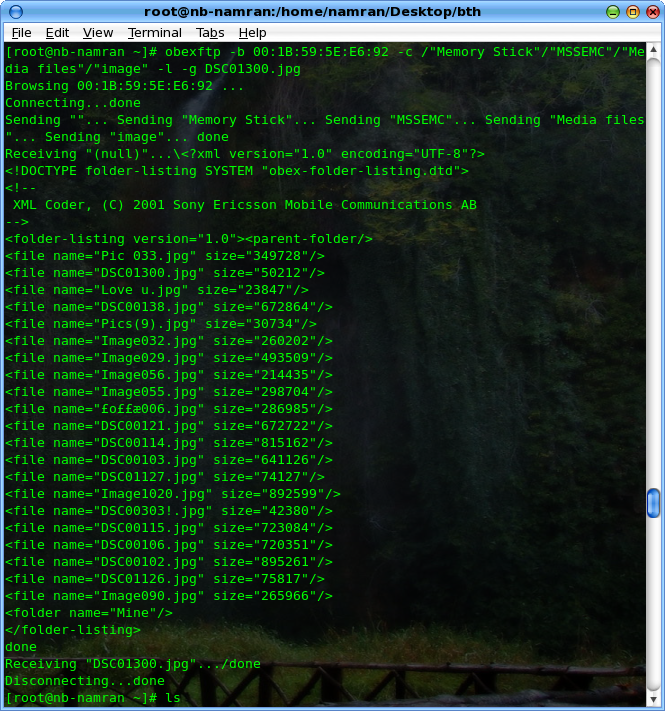Open the window menu icon in title bar
This screenshot has height=711, width=665.
coord(13,11)
